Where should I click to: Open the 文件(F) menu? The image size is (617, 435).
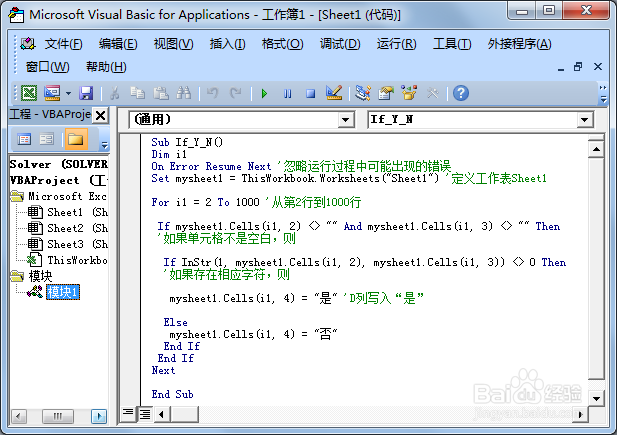point(63,44)
